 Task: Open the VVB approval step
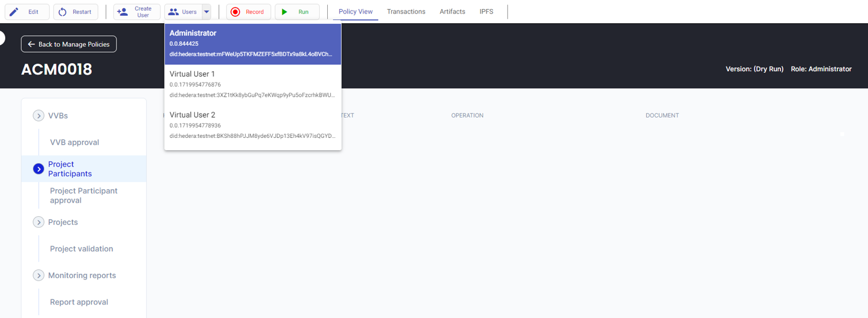(x=75, y=142)
